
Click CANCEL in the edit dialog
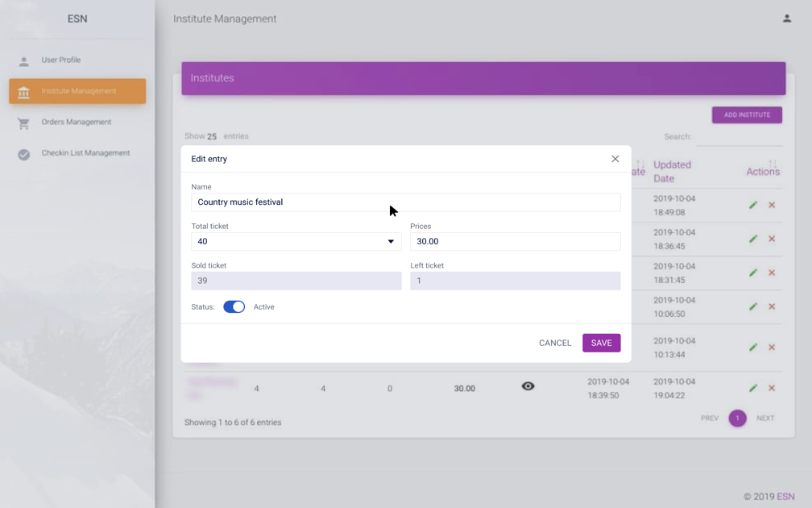tap(554, 343)
